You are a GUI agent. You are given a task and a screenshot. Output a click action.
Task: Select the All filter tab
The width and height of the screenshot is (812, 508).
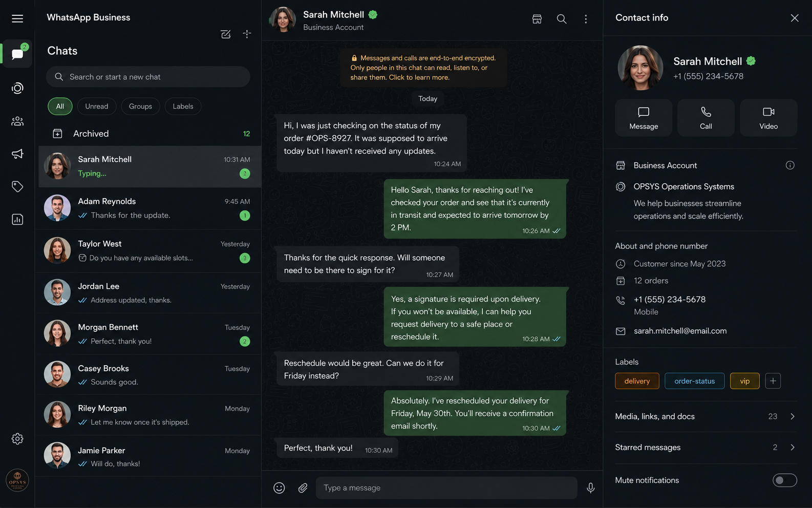[60, 107]
